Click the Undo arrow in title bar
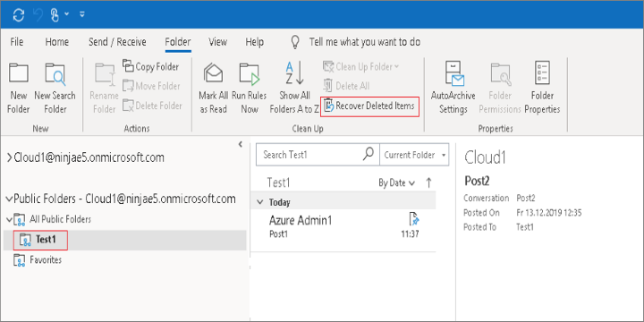This screenshot has width=644, height=322. pyautogui.click(x=38, y=15)
